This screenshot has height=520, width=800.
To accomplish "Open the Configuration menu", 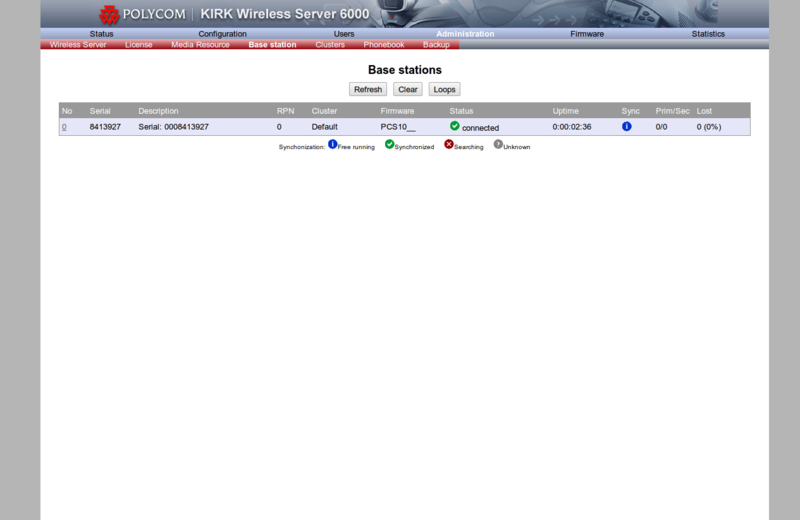I will pyautogui.click(x=222, y=34).
